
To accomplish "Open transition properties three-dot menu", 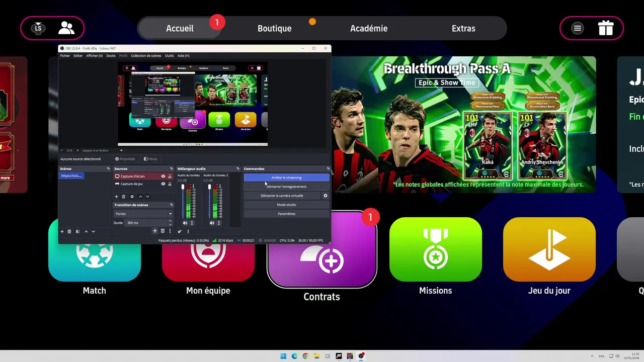I will tap(170, 231).
